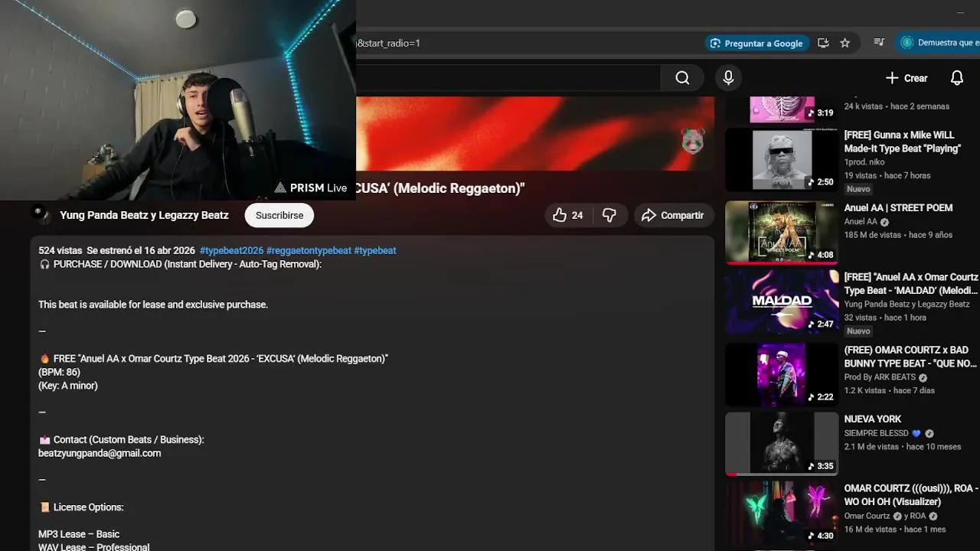The image size is (980, 551).
Task: Open channel Prod By ARK BEATS
Action: point(880,377)
